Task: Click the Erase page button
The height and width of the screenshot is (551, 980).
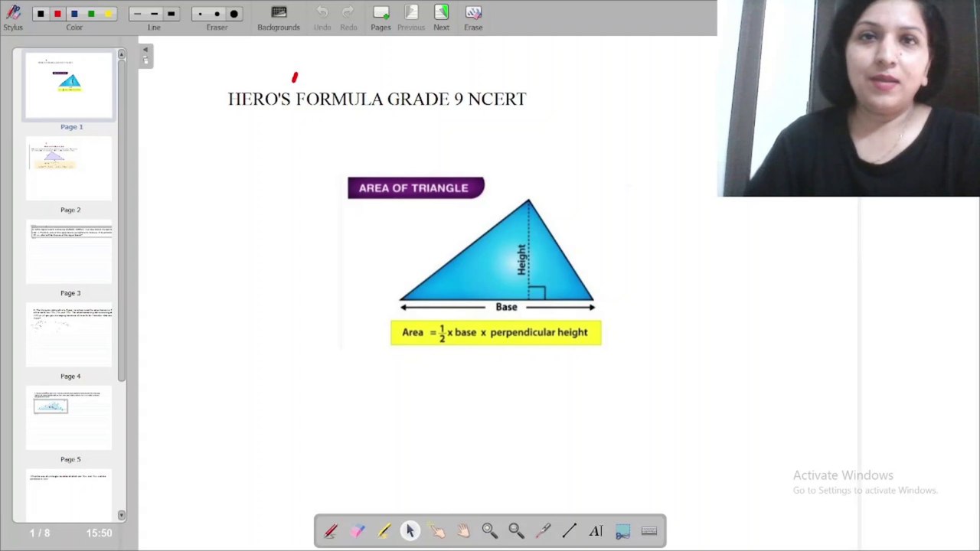Action: tap(473, 18)
